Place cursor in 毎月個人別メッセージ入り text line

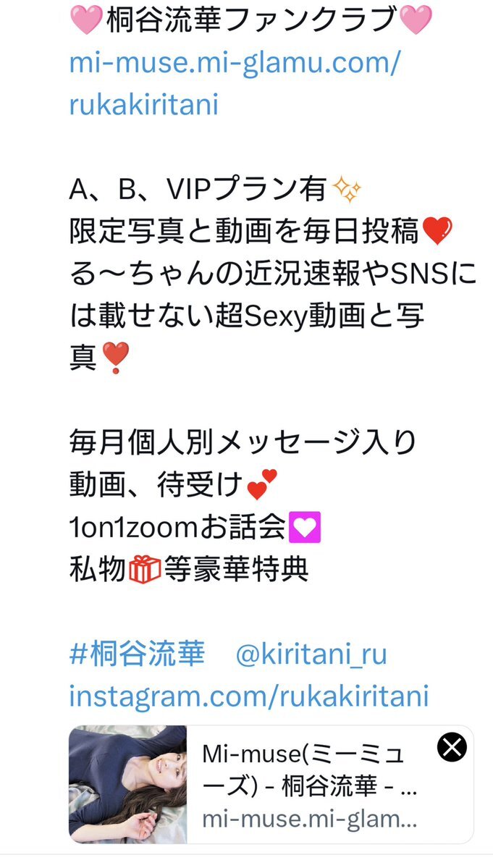pos(243,443)
